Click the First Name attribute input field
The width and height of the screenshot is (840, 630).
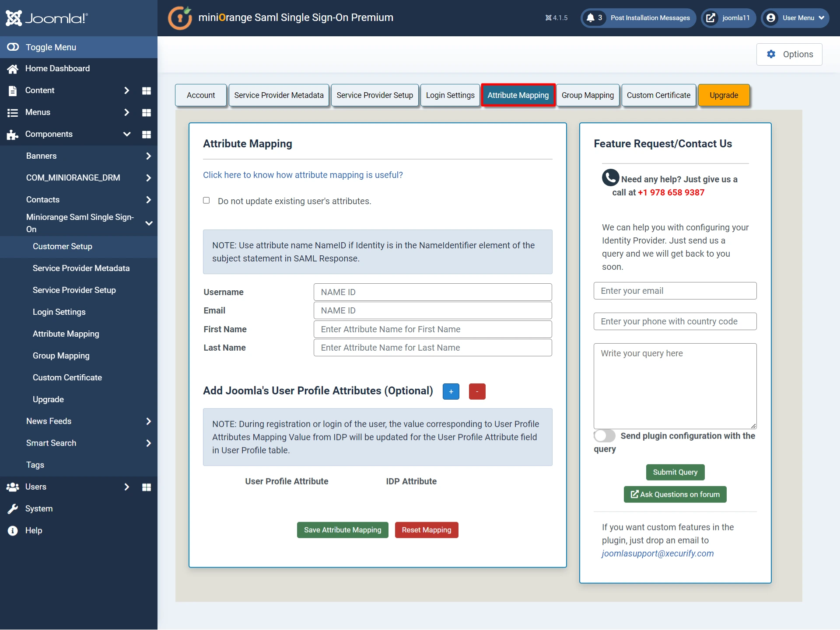point(433,329)
